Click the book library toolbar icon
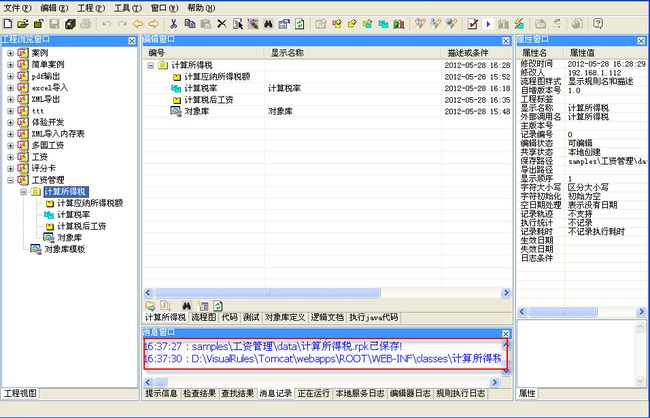The image size is (650, 418). 399,24
